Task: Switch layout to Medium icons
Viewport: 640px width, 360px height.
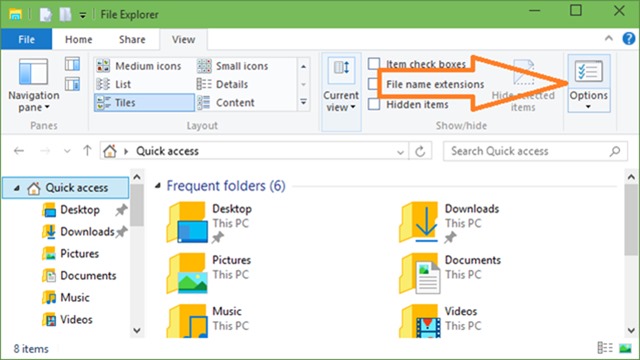Action: click(139, 66)
